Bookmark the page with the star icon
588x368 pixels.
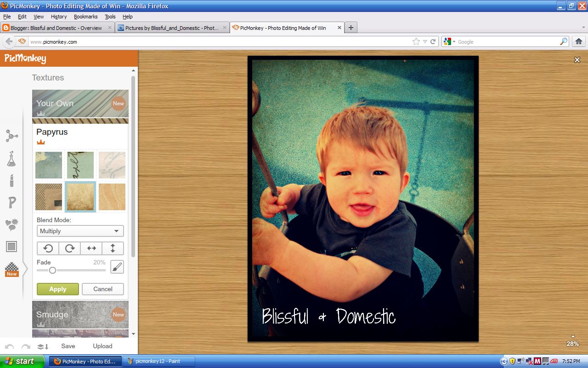416,41
